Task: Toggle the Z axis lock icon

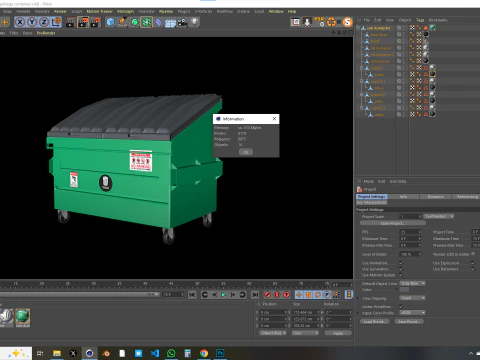Action: (44, 22)
